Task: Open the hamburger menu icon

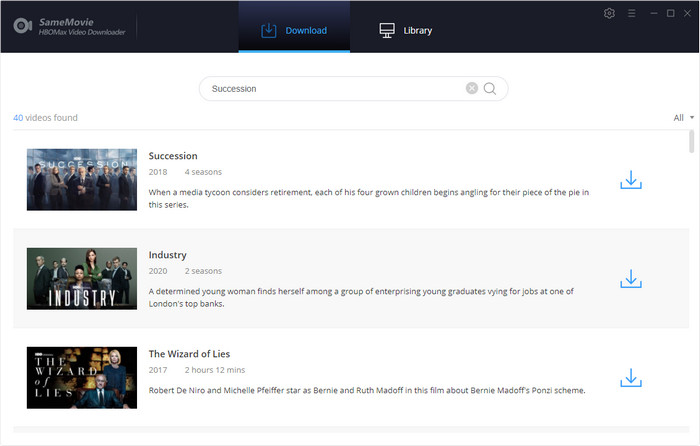Action: [x=631, y=13]
